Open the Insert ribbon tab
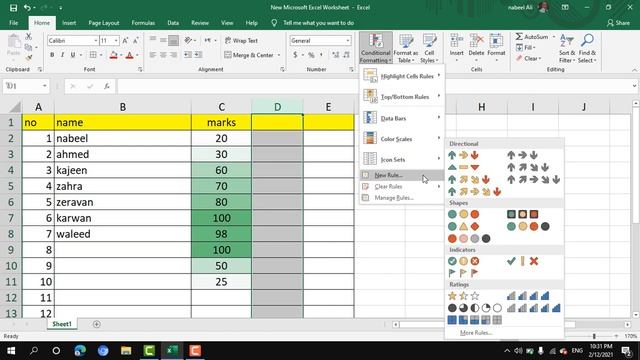This screenshot has height=360, width=640. click(69, 23)
